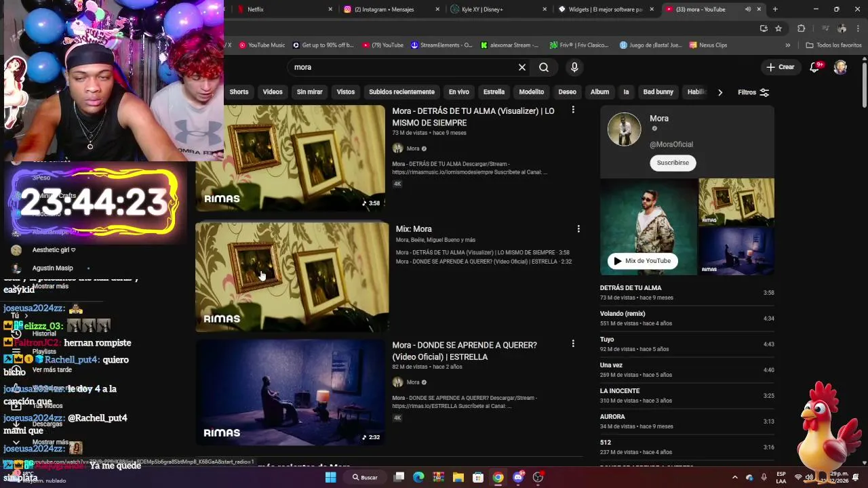Select the 'En vivo' filter chip
This screenshot has height=488, width=868.
[x=459, y=91]
